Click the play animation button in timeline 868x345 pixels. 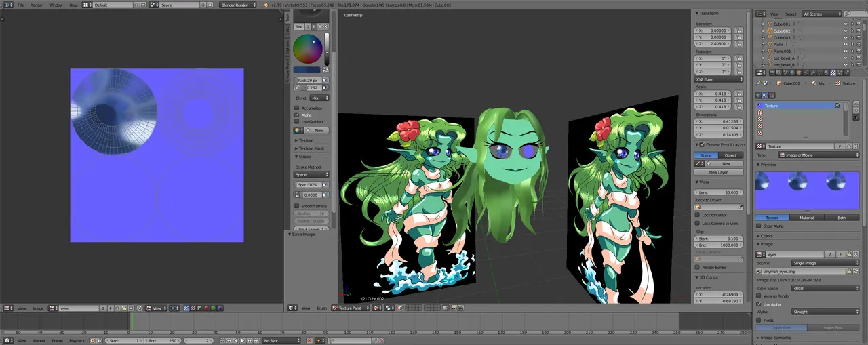(243, 340)
